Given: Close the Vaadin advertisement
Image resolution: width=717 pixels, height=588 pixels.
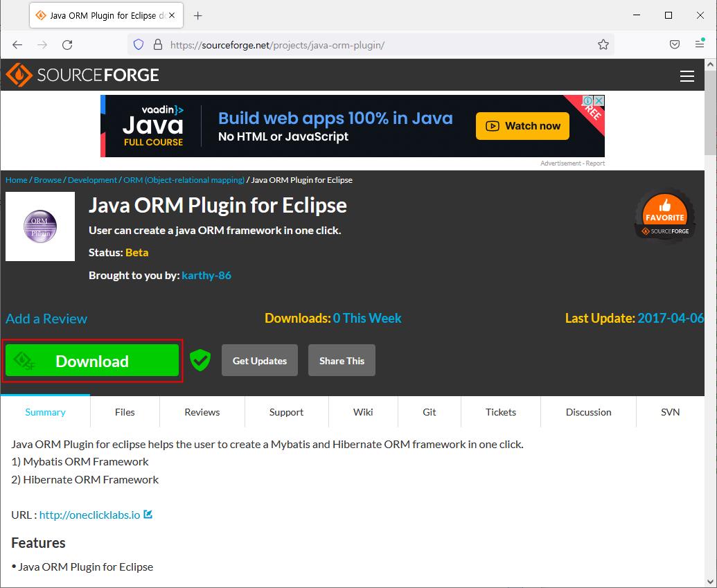Looking at the screenshot, I should 599,100.
